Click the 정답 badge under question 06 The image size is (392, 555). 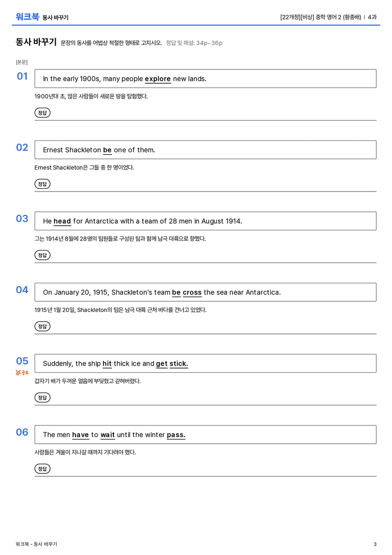pyautogui.click(x=42, y=468)
